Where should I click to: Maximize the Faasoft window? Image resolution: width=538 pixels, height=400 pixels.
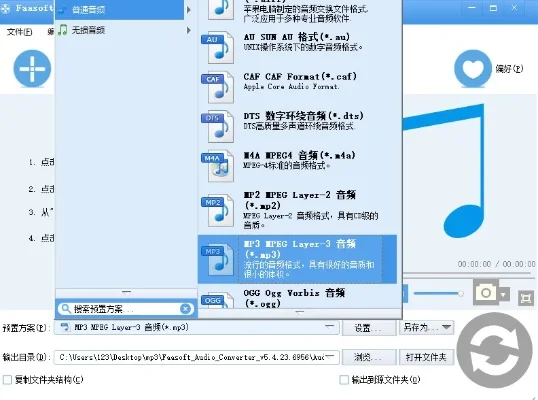(x=493, y=8)
